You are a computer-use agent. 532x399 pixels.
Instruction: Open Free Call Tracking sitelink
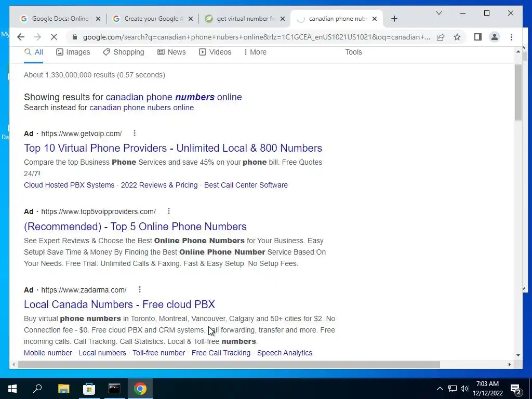tap(221, 353)
